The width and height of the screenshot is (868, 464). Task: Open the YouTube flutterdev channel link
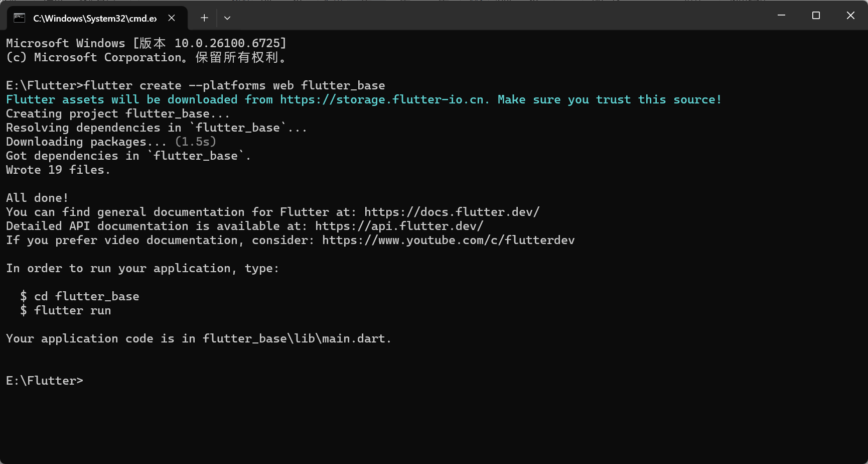click(449, 240)
